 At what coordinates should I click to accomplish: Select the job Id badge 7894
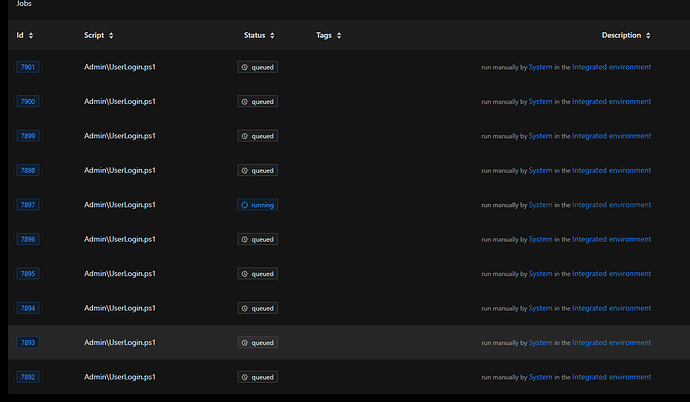pyautogui.click(x=28, y=308)
